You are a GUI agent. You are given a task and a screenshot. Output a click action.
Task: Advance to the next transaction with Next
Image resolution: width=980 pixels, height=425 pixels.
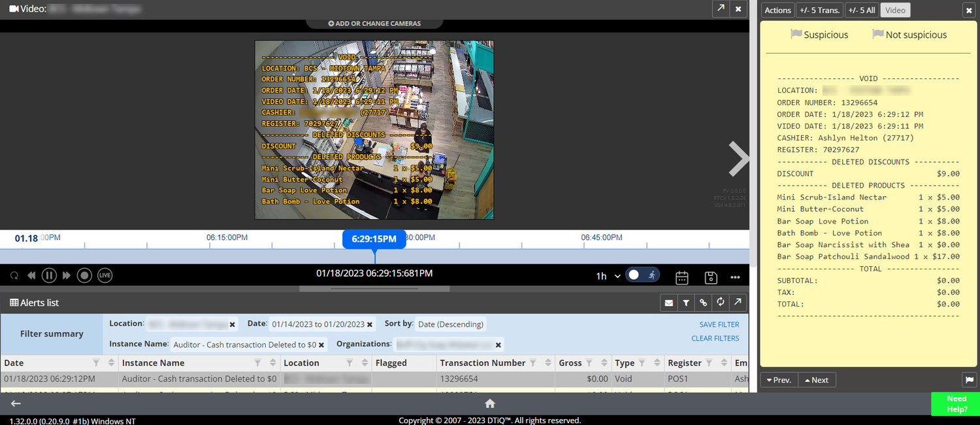(817, 379)
